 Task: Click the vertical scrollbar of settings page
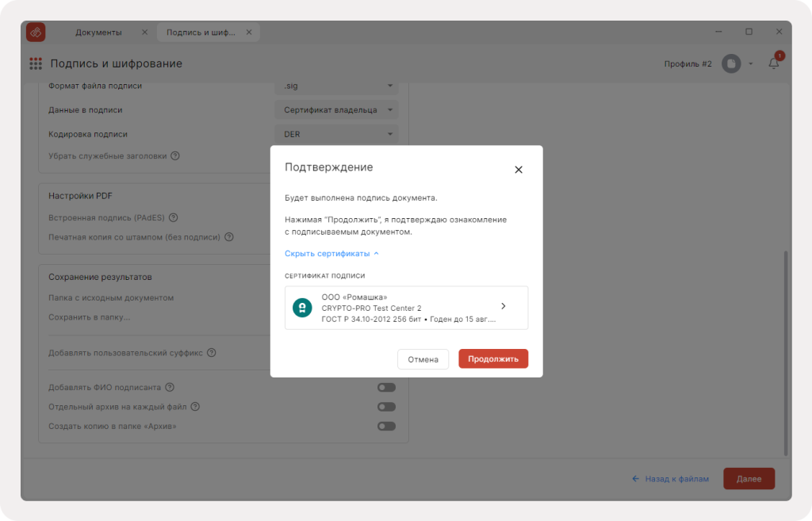(786, 352)
